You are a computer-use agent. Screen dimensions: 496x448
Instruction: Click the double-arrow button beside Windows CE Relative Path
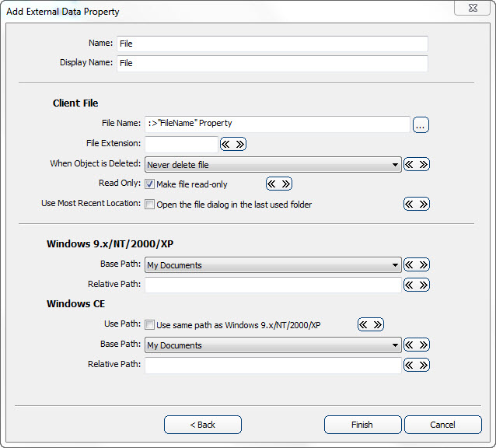point(417,365)
